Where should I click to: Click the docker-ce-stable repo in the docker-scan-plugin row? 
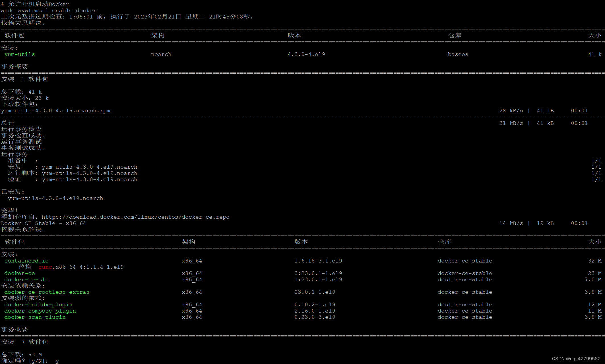[x=465, y=317]
